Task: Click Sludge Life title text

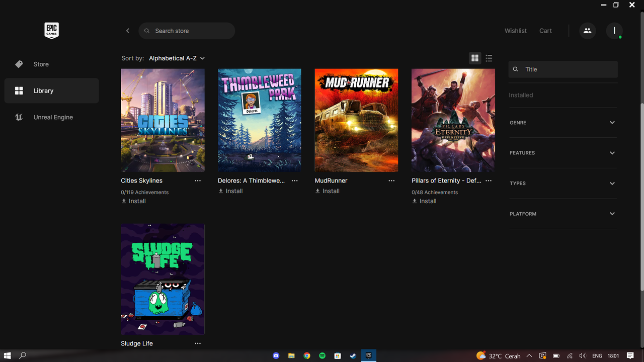Action: point(137,343)
